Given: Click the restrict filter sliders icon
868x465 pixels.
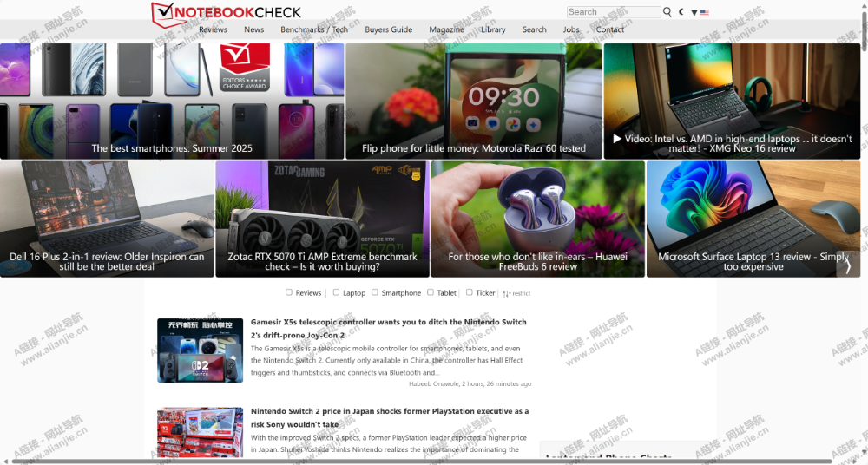Looking at the screenshot, I should point(507,293).
